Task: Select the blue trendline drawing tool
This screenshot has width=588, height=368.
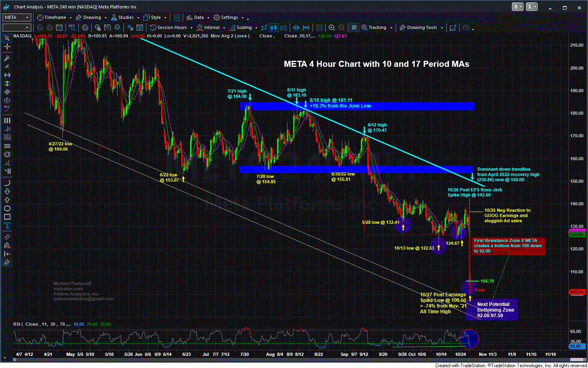Action: click(x=7, y=109)
